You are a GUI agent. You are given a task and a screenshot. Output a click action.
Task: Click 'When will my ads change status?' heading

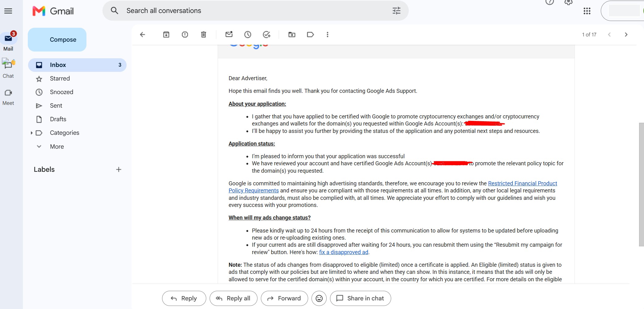(x=270, y=218)
